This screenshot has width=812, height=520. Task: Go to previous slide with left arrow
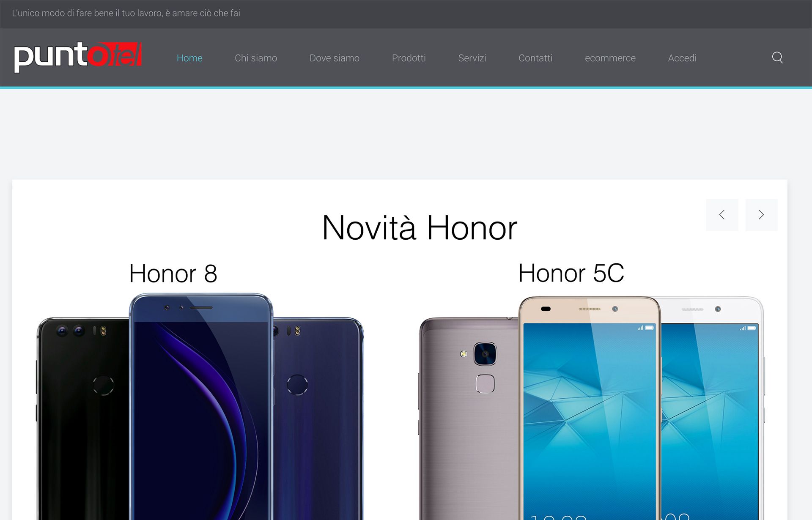pyautogui.click(x=722, y=215)
